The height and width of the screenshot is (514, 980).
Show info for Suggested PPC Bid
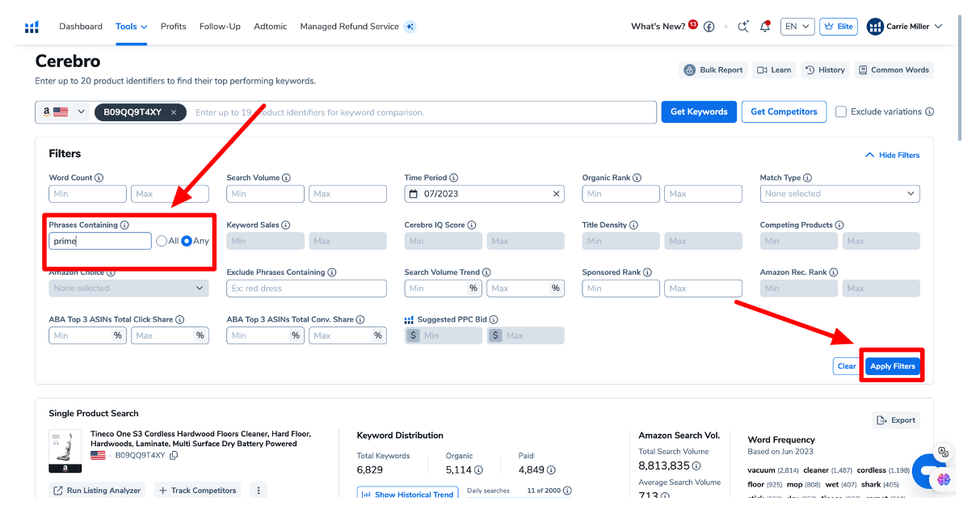494,320
